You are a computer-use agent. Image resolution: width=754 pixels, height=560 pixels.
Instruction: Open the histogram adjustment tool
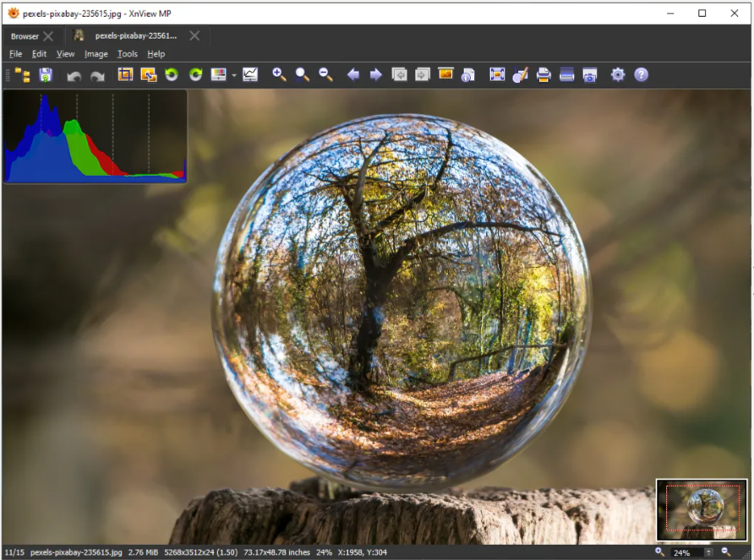250,74
